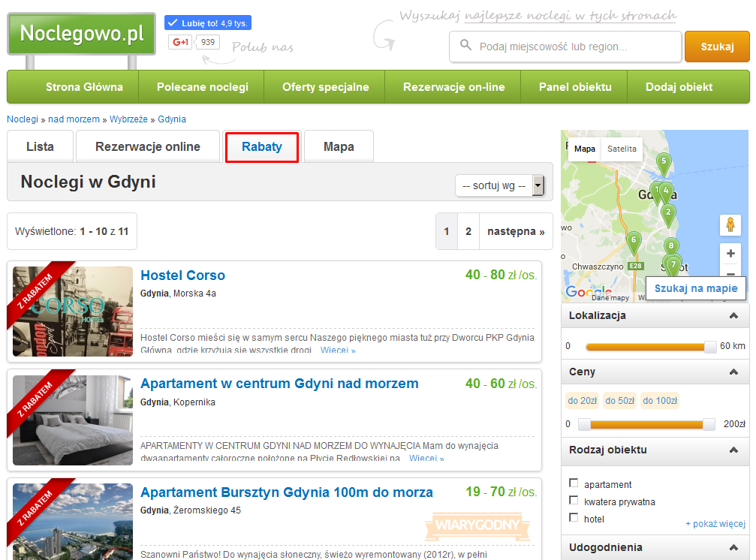This screenshot has height=560, width=756.
Task: Open the Apartament Bursztyn aerial thumbnail
Action: coord(72,522)
